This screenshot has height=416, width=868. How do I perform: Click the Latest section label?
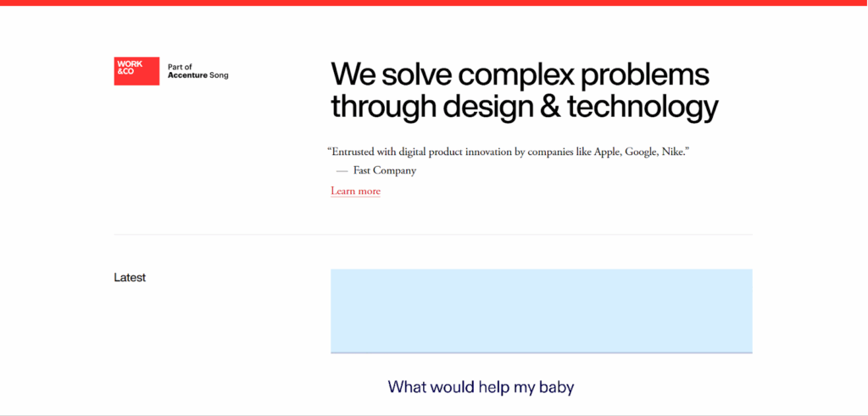tap(130, 277)
